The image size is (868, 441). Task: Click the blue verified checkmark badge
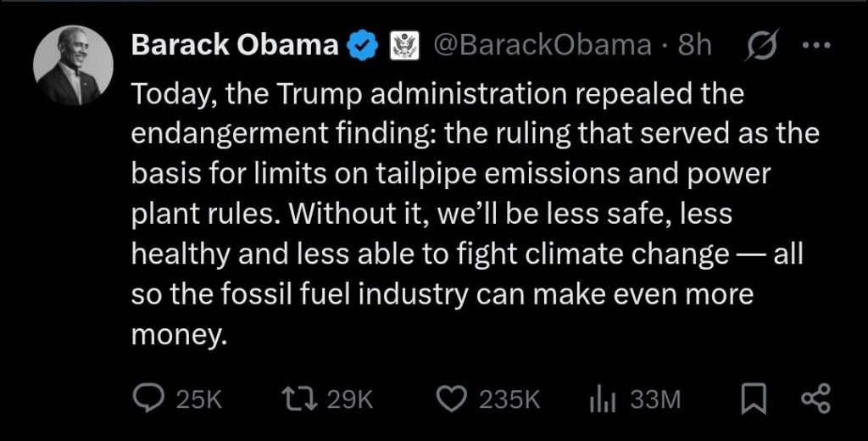364,46
